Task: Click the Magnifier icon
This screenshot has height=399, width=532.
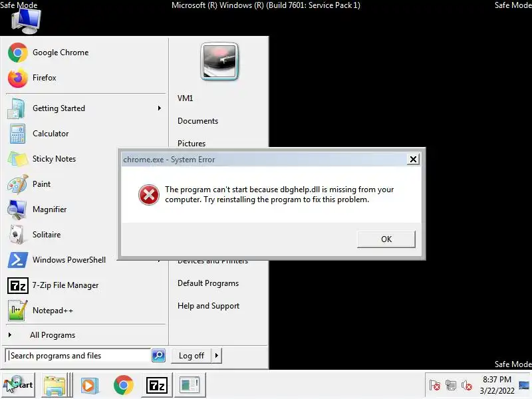Action: click(x=17, y=209)
